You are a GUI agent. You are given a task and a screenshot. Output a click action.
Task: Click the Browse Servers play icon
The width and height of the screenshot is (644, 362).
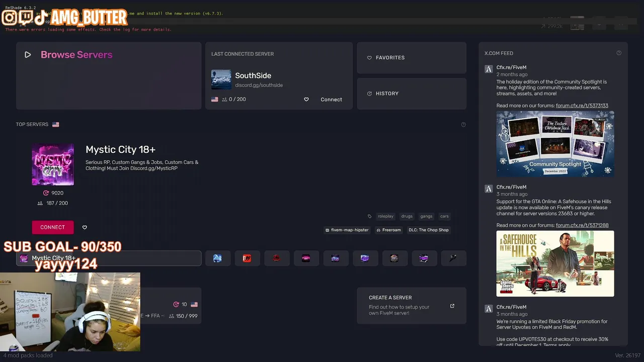[x=28, y=55]
